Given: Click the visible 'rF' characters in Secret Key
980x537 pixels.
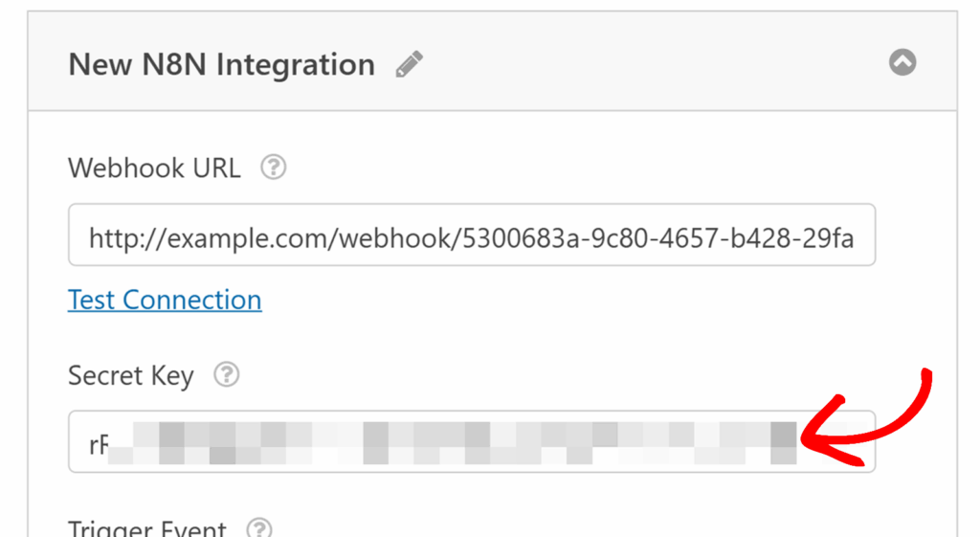Looking at the screenshot, I should click(x=98, y=442).
